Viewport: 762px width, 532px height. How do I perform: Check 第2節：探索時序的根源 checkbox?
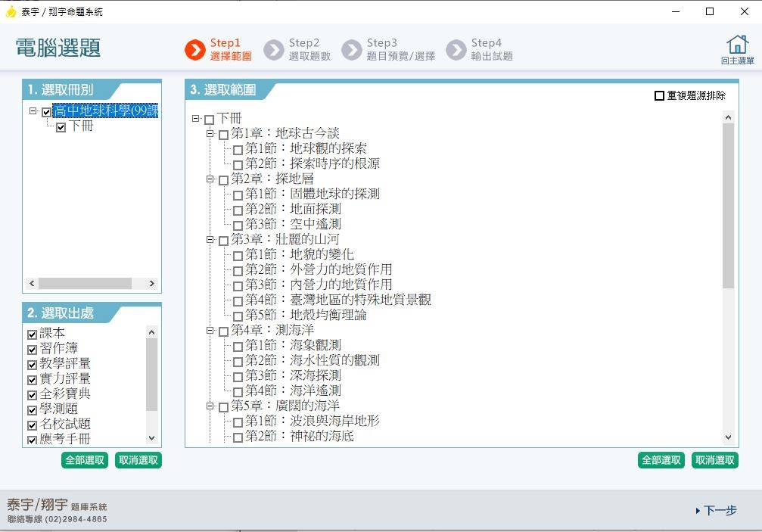(x=238, y=165)
